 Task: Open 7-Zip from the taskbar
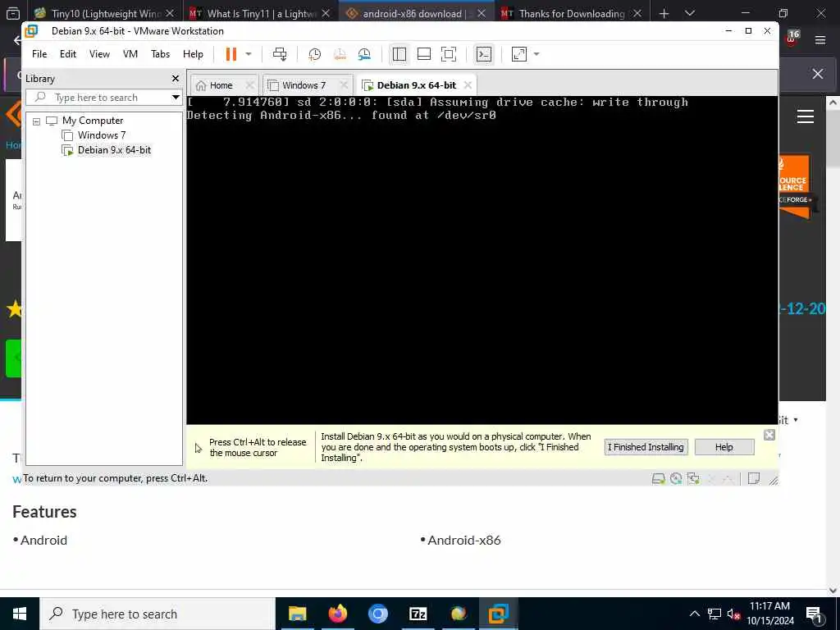[x=418, y=614]
